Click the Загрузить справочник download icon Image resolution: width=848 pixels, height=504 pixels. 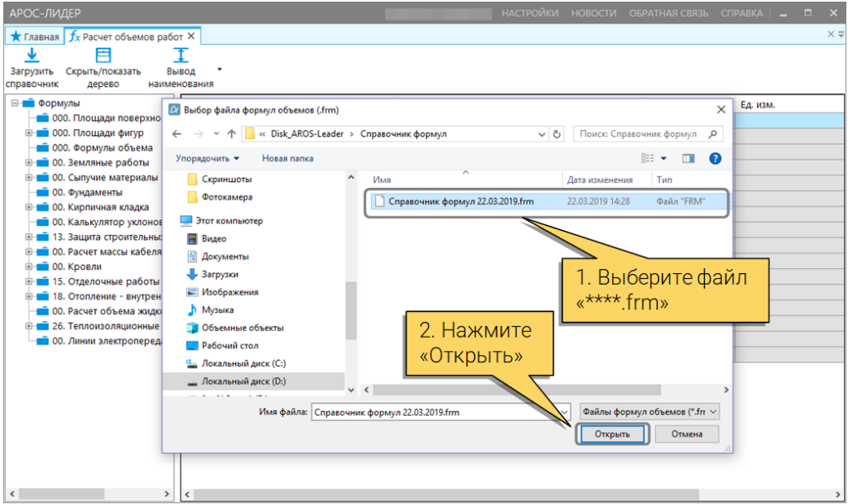pos(32,55)
